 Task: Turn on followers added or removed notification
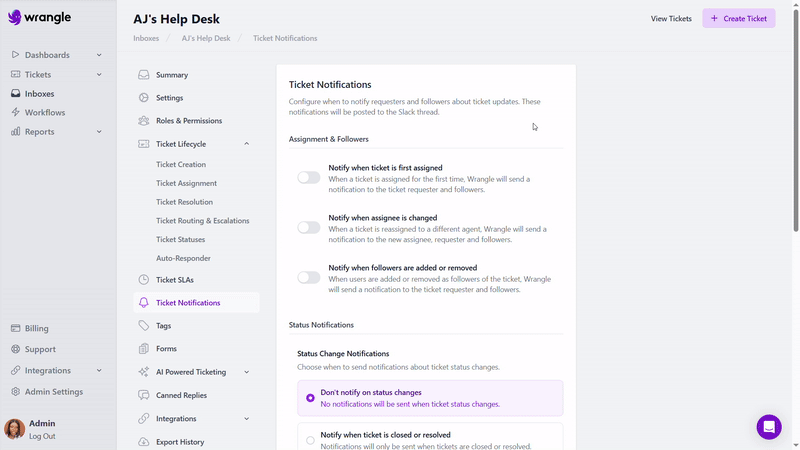point(309,278)
